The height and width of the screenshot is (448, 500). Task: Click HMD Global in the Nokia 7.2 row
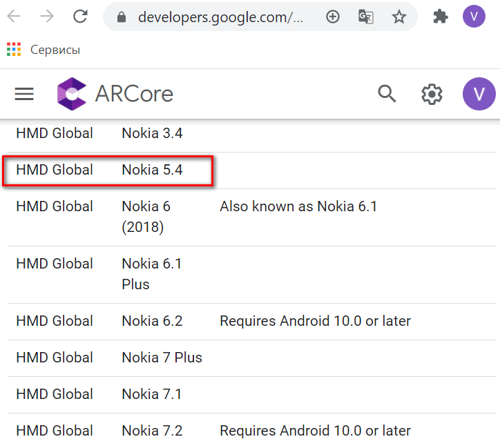[x=55, y=431]
